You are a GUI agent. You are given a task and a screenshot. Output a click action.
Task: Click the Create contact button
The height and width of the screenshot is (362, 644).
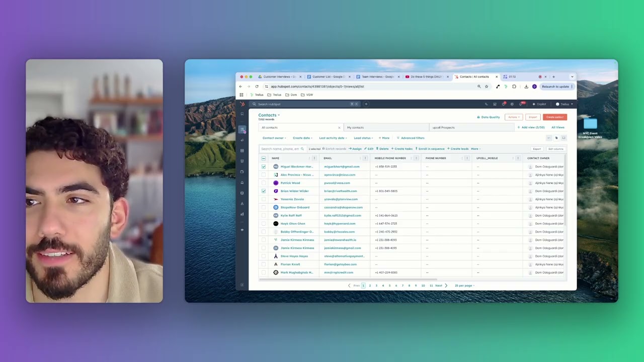[x=555, y=117]
